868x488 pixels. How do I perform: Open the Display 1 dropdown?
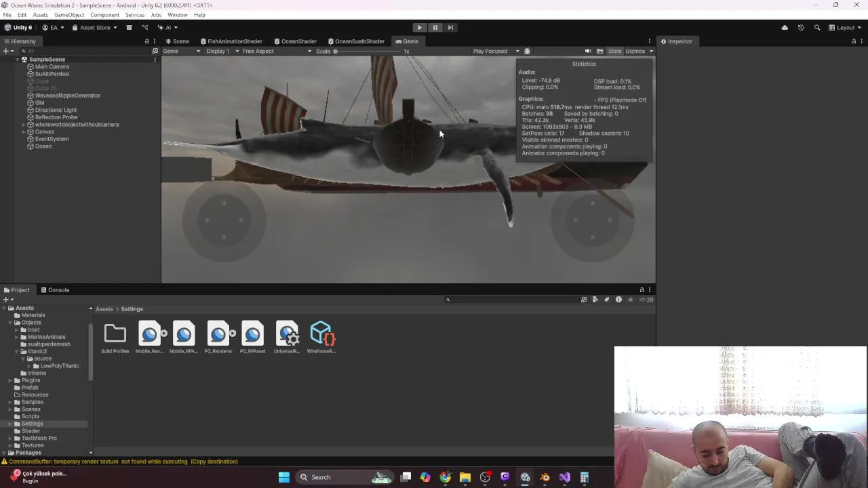(x=222, y=52)
